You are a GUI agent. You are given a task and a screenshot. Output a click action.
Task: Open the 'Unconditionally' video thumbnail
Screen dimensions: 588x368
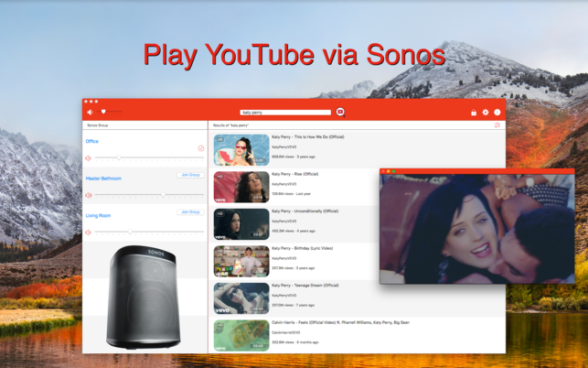241,224
